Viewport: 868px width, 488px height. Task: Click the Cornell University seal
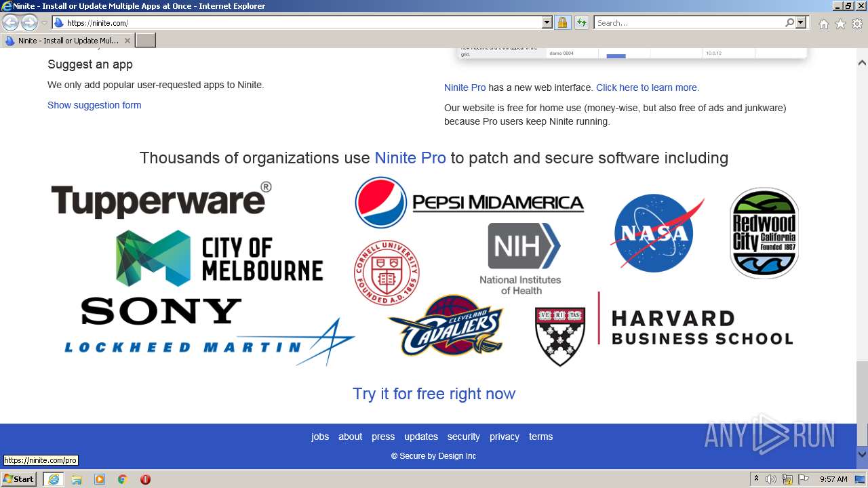[x=387, y=272]
